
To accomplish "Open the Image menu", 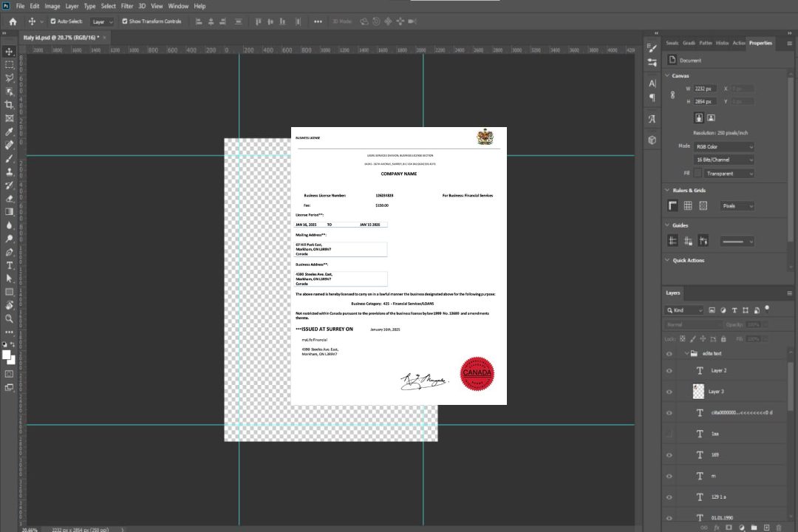I will (x=52, y=6).
